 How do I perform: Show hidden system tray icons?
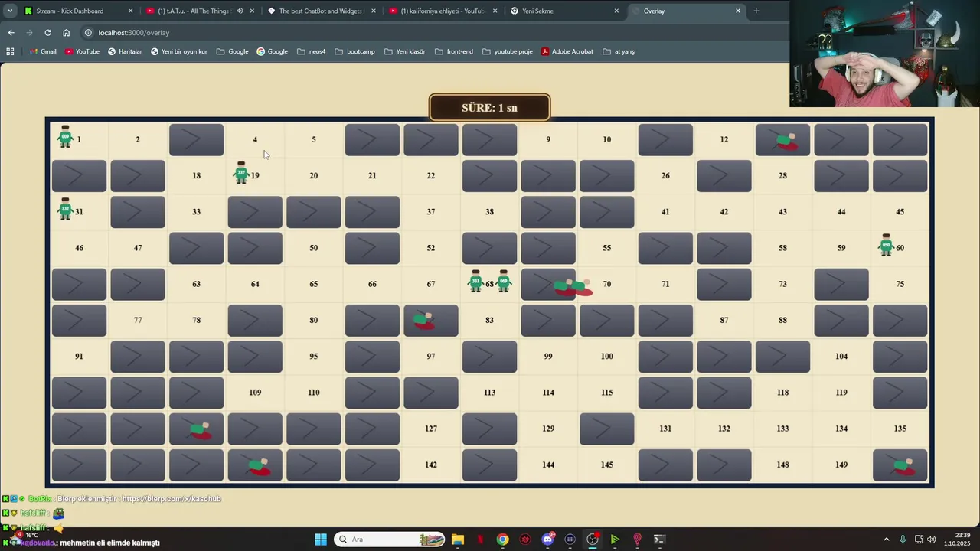click(887, 540)
